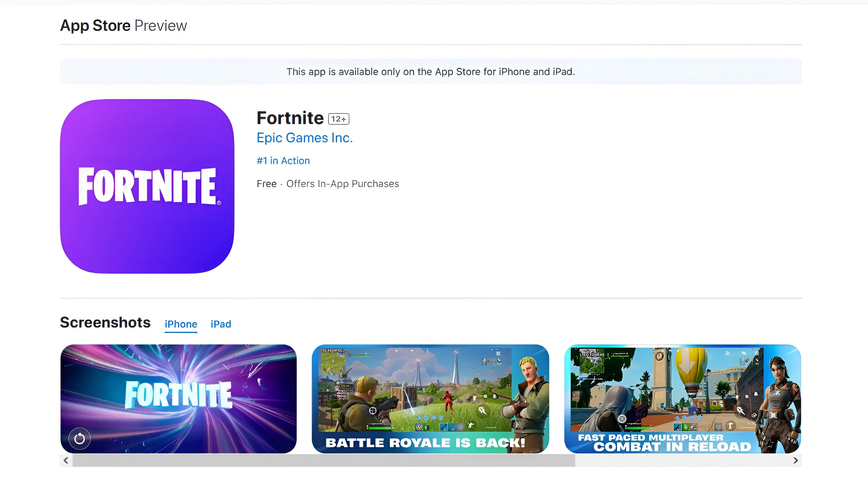The image size is (868, 488).
Task: Open the Epic Games Inc. developer link
Action: pyautogui.click(x=304, y=138)
